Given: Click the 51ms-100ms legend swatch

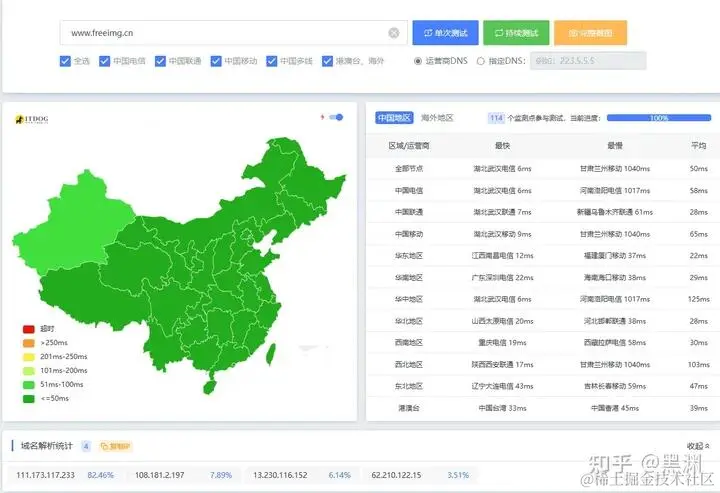Looking at the screenshot, I should pos(28,385).
